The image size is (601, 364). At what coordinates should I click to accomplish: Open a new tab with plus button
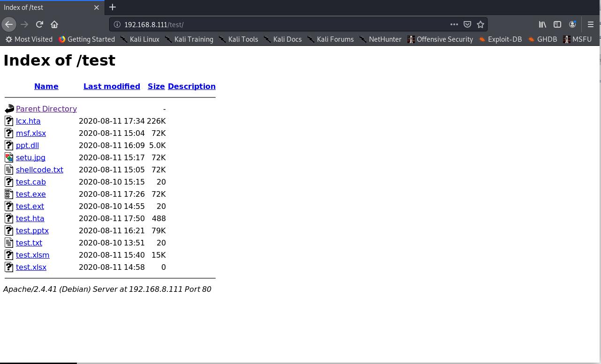(113, 7)
